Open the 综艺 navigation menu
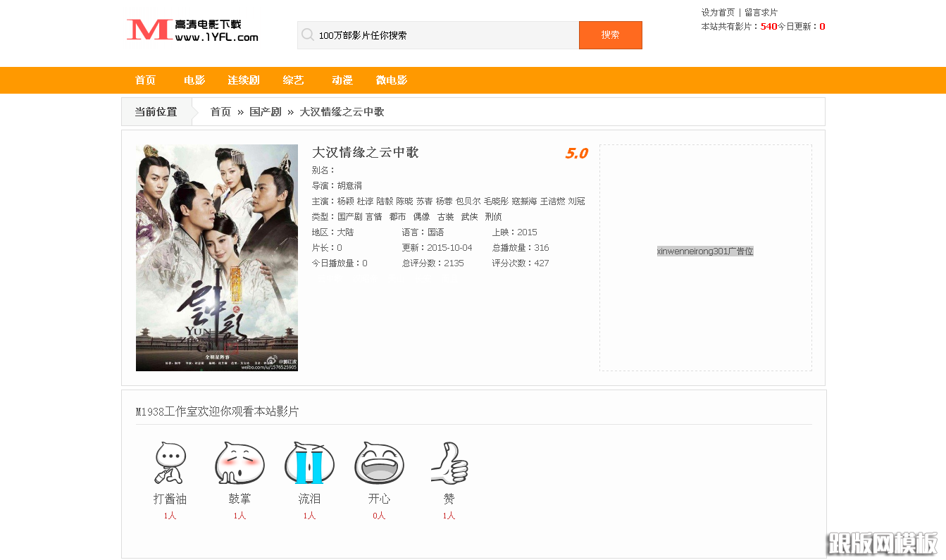Viewport: 946px width, 560px height. tap(293, 80)
